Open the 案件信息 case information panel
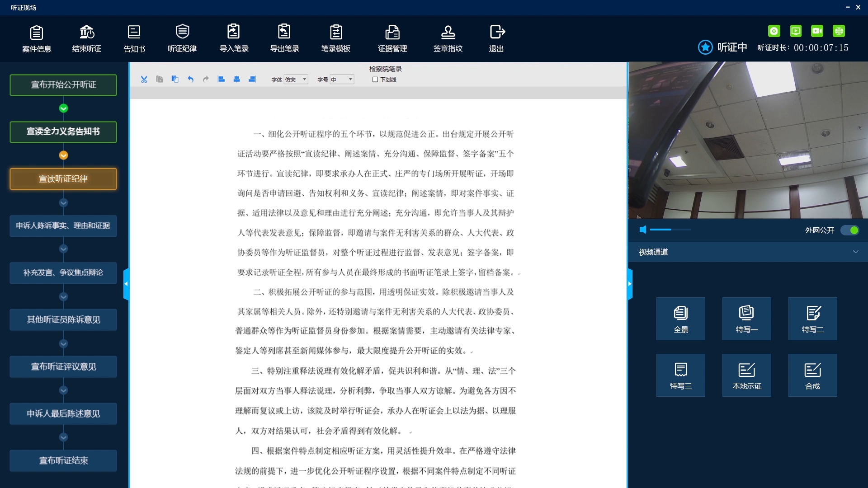This screenshot has height=488, width=868. (x=37, y=38)
